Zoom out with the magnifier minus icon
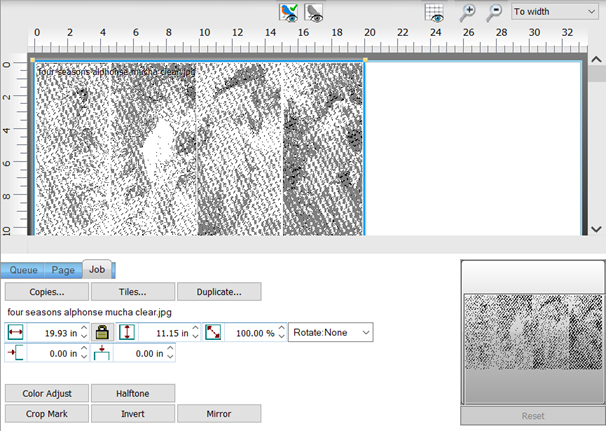Viewport: 606px width, 431px height. click(494, 12)
